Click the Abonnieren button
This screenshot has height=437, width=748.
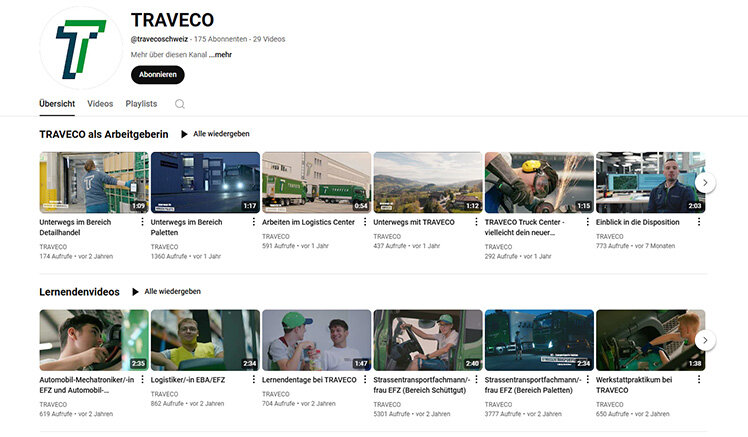click(158, 74)
